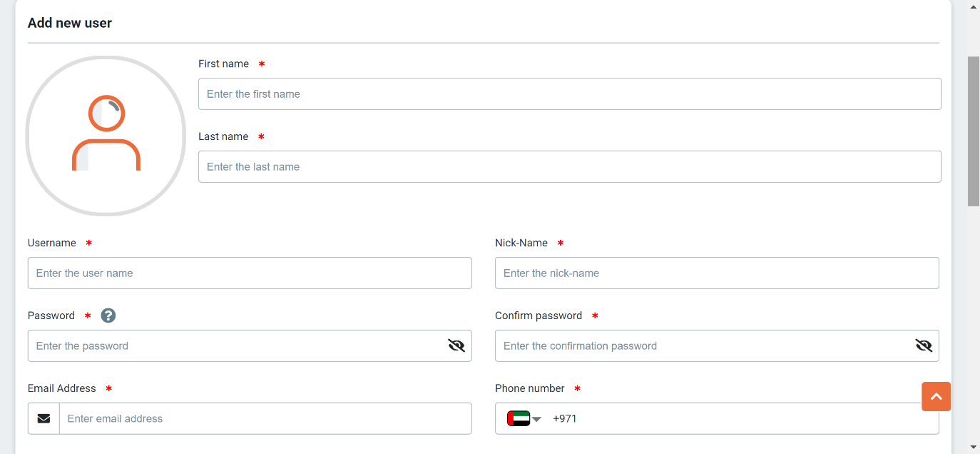This screenshot has width=980, height=454.
Task: Click the password help question-mark icon
Action: pos(108,316)
